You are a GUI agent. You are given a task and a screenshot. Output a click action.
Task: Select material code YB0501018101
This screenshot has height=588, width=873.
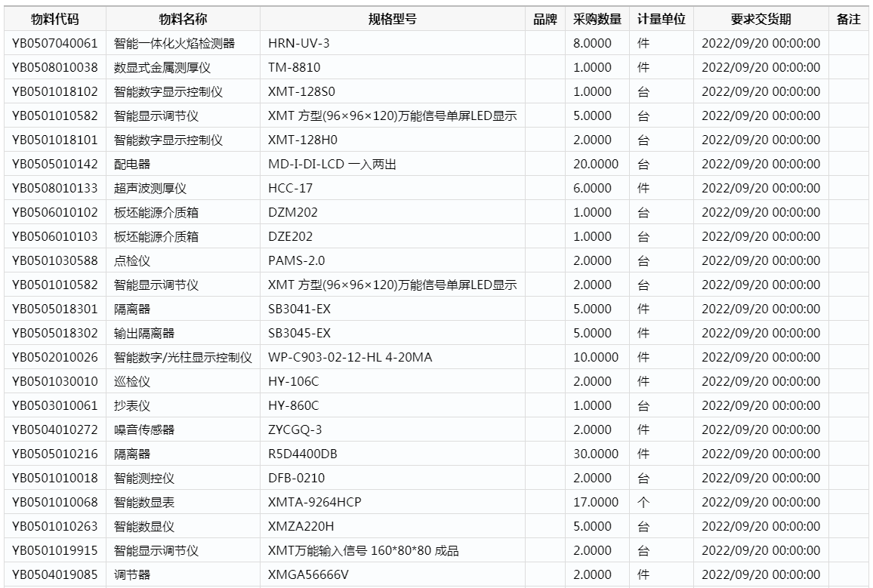55,140
